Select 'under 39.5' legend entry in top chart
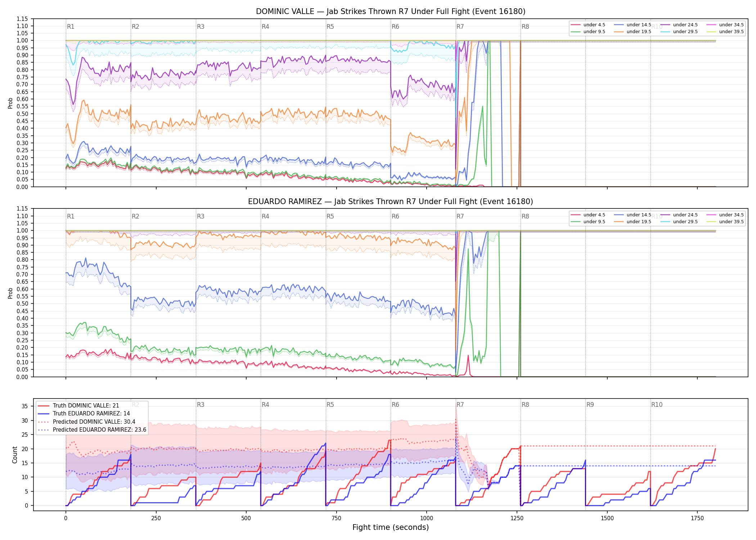The height and width of the screenshot is (540, 756). 725,32
